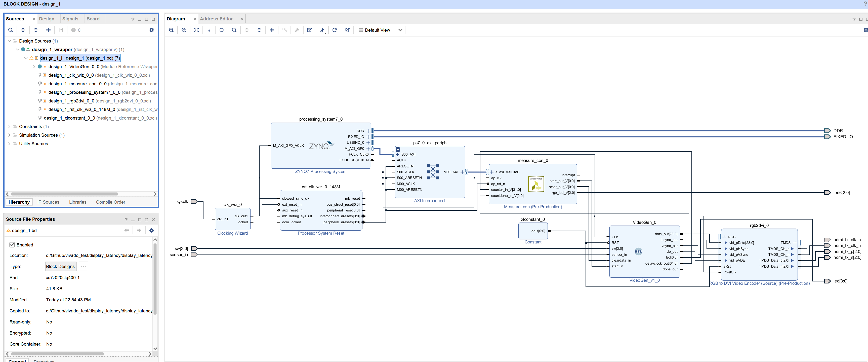Image resolution: width=868 pixels, height=362 pixels.
Task: Open diagram settings gear at right edge
Action: coord(865,30)
